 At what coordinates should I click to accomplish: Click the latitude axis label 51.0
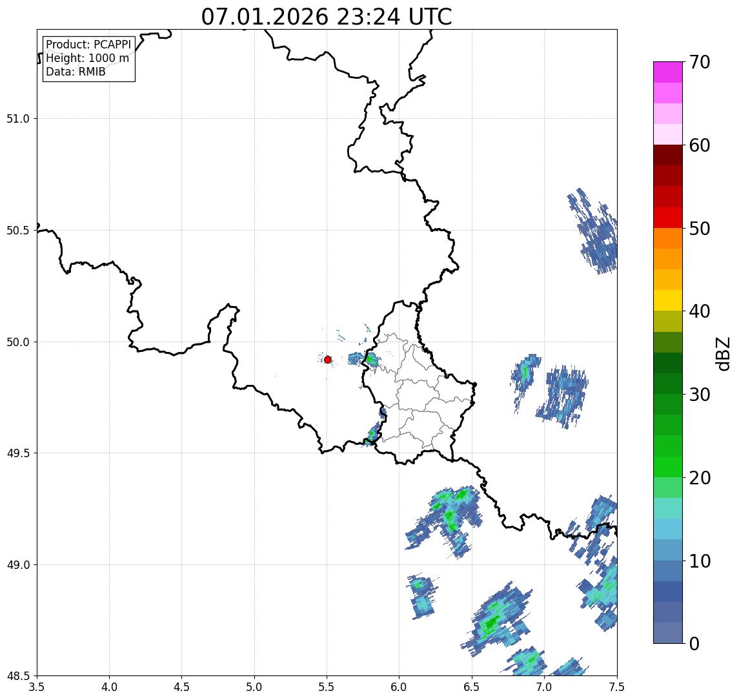18,118
